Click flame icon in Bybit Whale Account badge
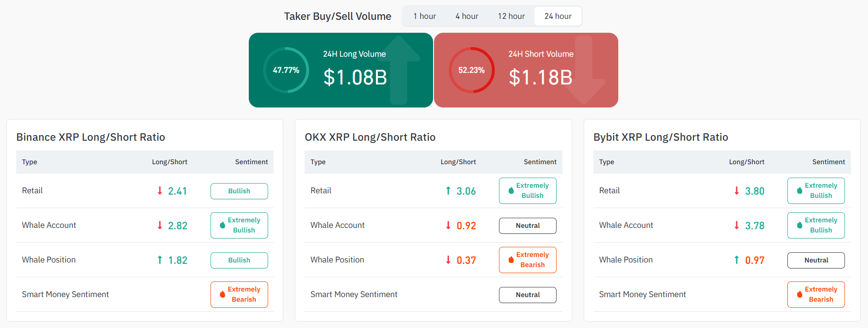This screenshot has height=328, width=868. 800,225
